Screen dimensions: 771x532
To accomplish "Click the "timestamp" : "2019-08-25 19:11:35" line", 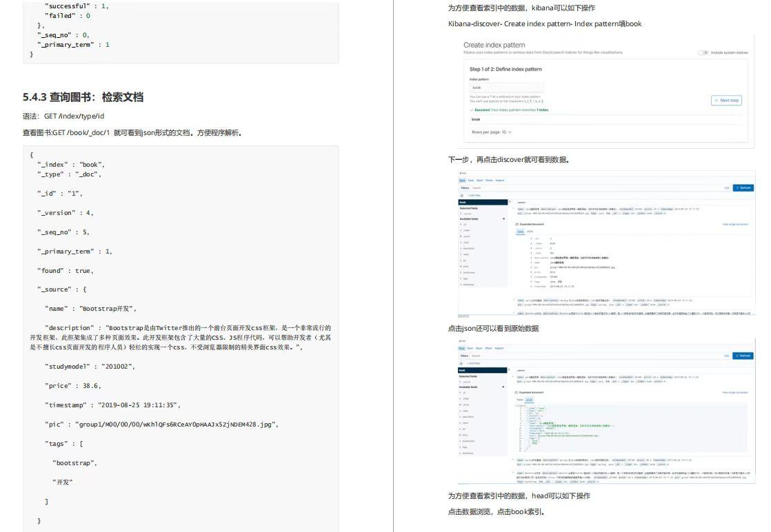I will pyautogui.click(x=112, y=405).
